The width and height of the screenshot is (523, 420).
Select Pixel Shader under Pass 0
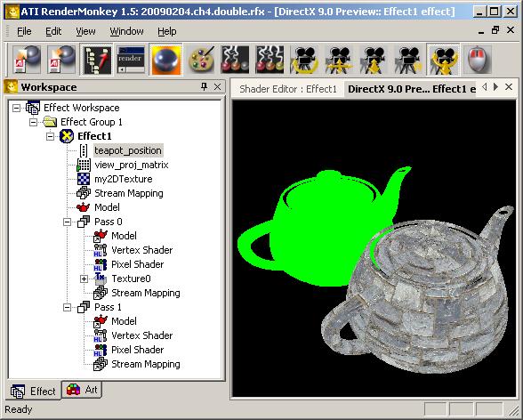pos(137,264)
